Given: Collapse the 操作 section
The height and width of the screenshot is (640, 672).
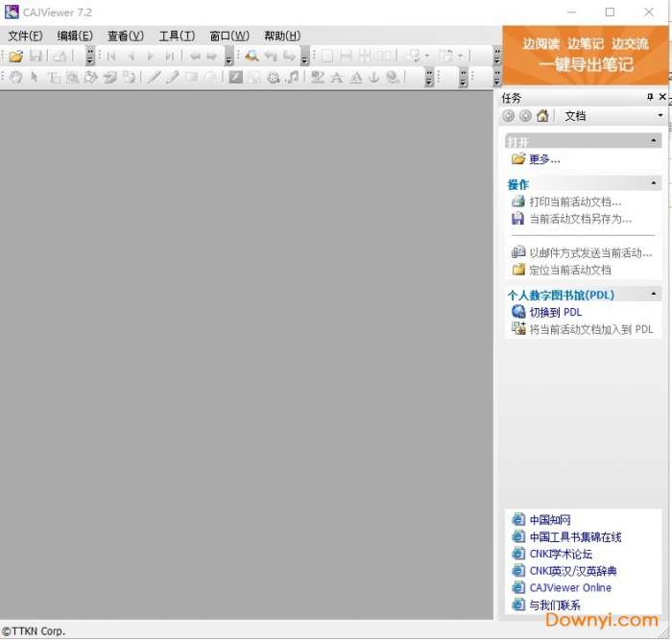Looking at the screenshot, I should [x=655, y=183].
